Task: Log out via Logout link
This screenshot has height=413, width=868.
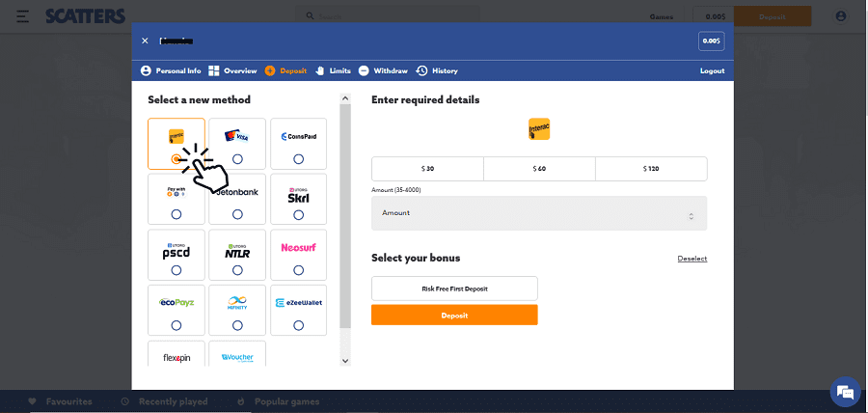Action: tap(712, 70)
